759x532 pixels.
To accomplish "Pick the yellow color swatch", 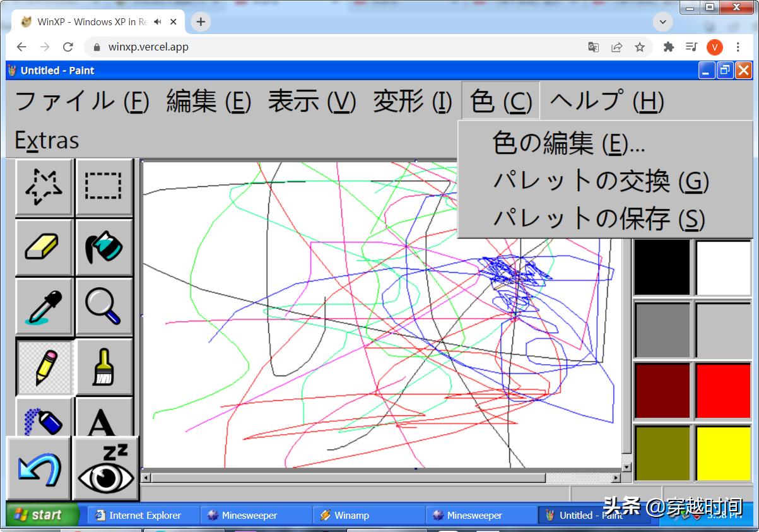I will point(722,452).
